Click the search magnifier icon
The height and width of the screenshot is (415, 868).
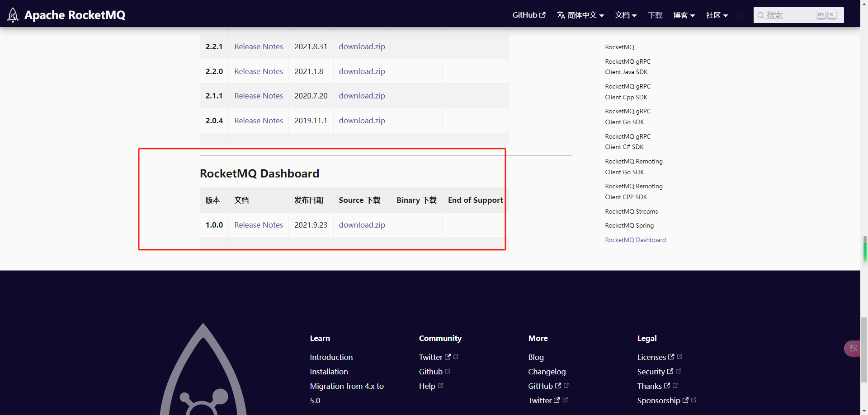[x=761, y=15]
